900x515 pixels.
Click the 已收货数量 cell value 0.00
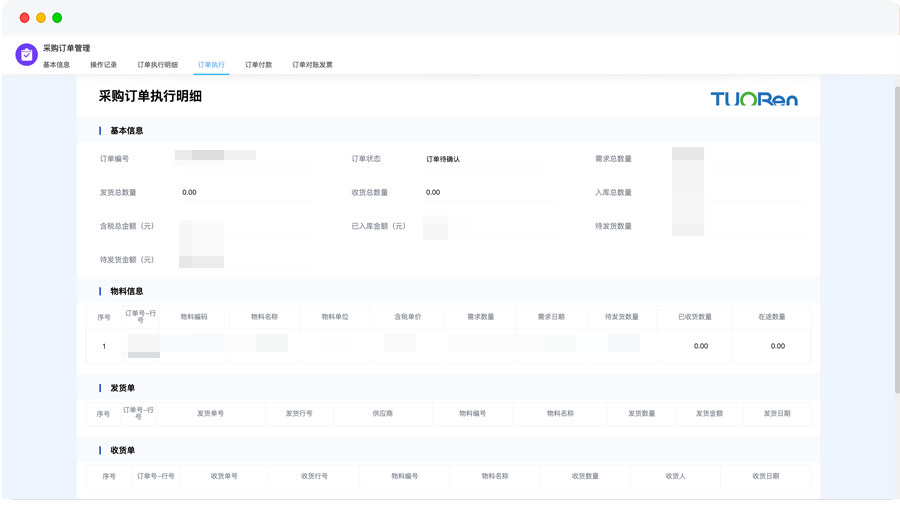(x=701, y=346)
